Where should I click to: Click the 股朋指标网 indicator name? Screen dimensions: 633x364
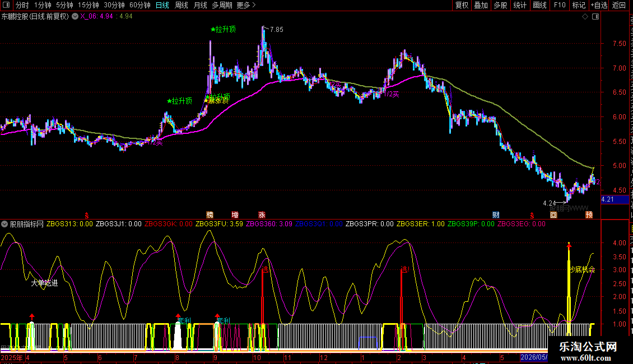[x=27, y=223]
